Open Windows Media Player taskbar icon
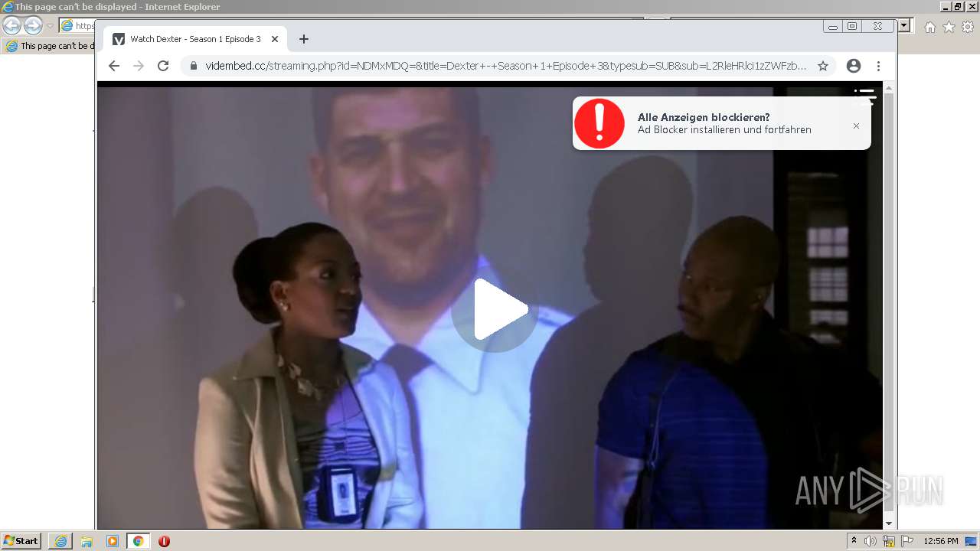Image resolution: width=980 pixels, height=551 pixels. coord(113,541)
